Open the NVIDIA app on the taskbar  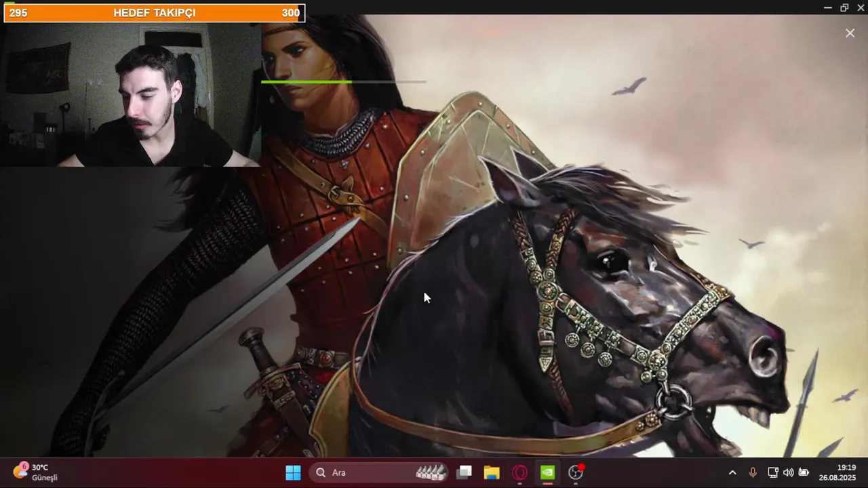(547, 472)
